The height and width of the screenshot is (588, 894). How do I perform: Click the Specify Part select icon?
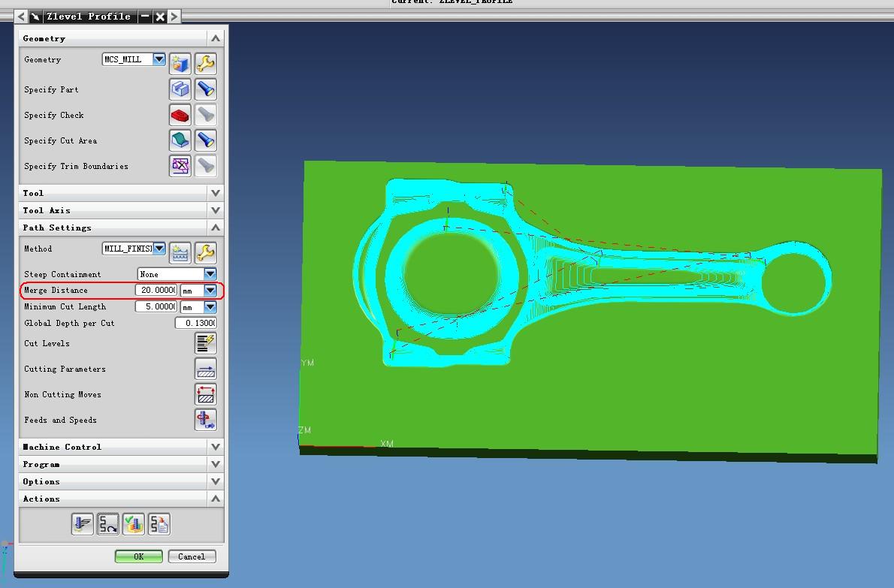click(x=180, y=89)
